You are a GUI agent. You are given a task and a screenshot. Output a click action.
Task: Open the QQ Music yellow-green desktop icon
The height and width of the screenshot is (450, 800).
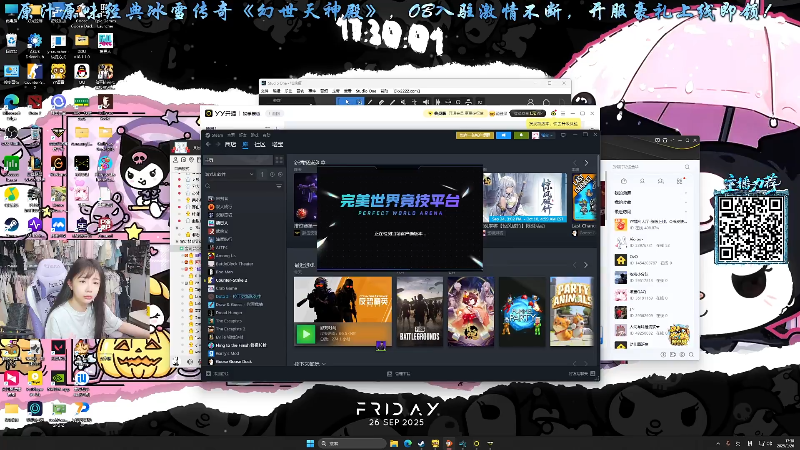(x=11, y=196)
